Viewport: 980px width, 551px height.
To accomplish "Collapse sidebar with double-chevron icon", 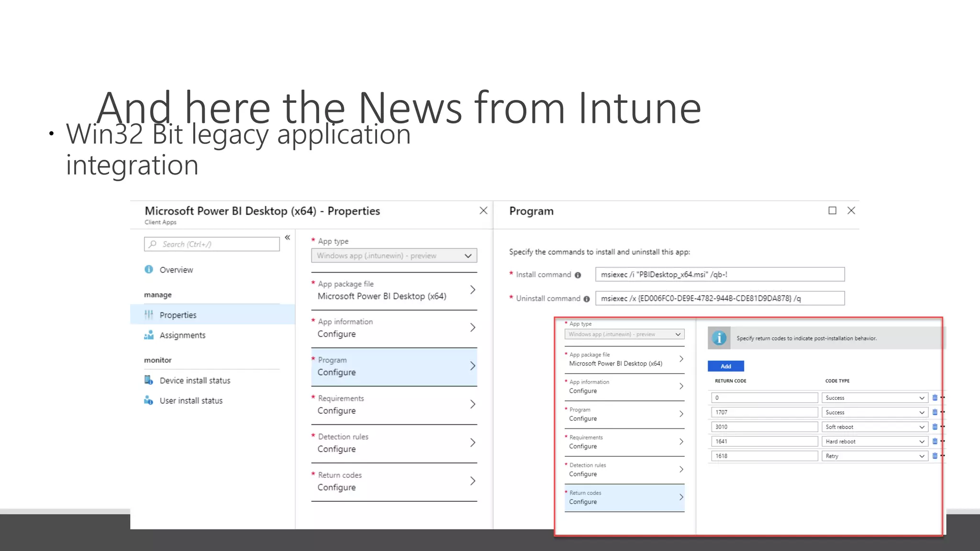I will coord(288,237).
